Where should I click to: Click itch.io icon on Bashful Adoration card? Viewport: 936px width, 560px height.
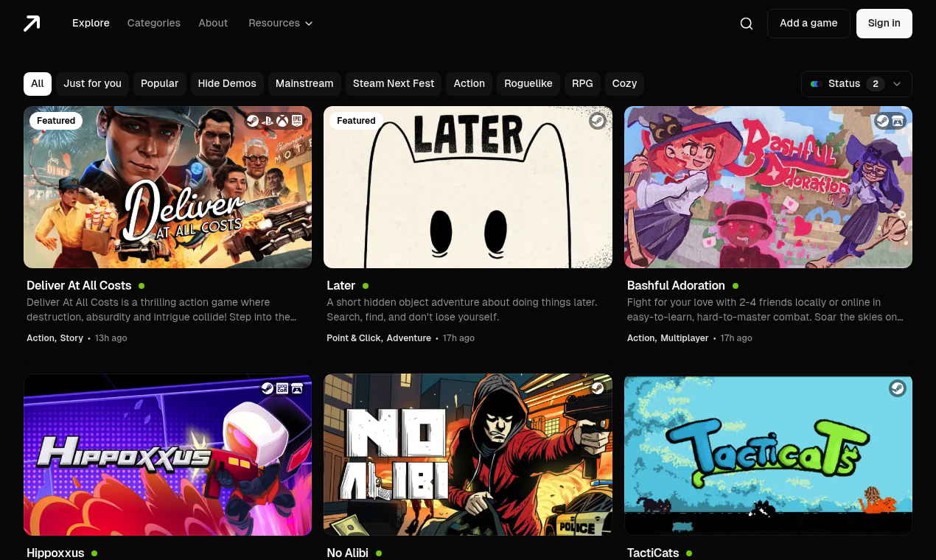[x=898, y=121]
